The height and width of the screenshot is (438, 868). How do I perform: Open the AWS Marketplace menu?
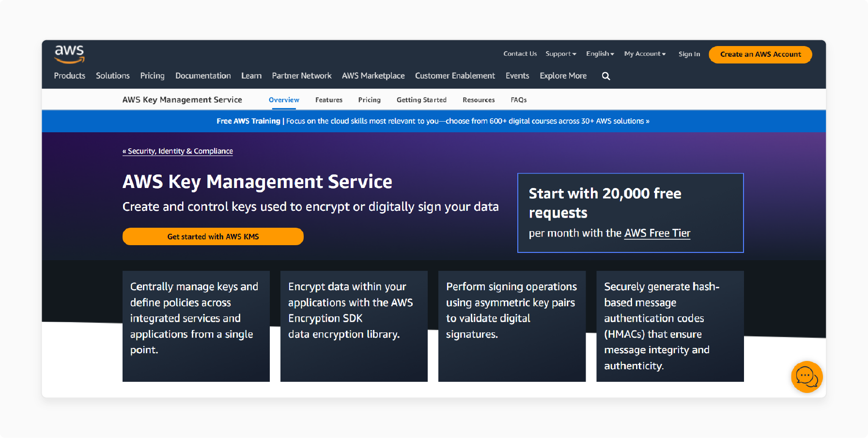click(x=373, y=76)
